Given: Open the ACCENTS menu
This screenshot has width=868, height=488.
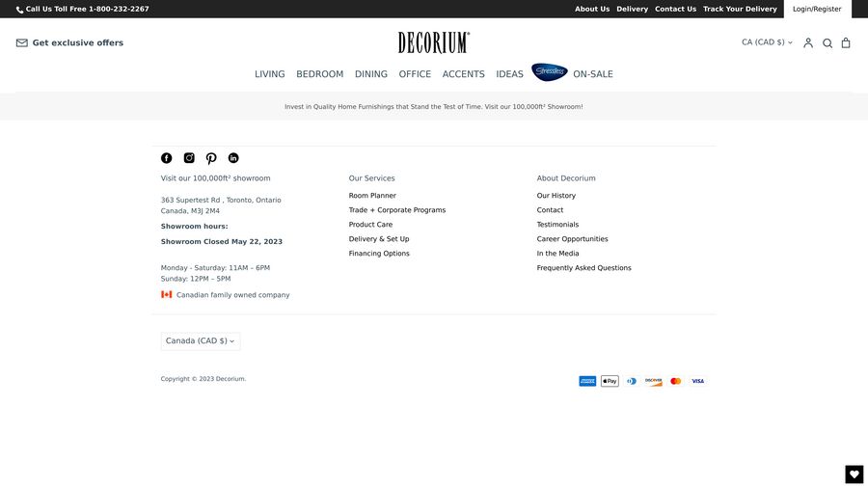Looking at the screenshot, I should pos(463,74).
